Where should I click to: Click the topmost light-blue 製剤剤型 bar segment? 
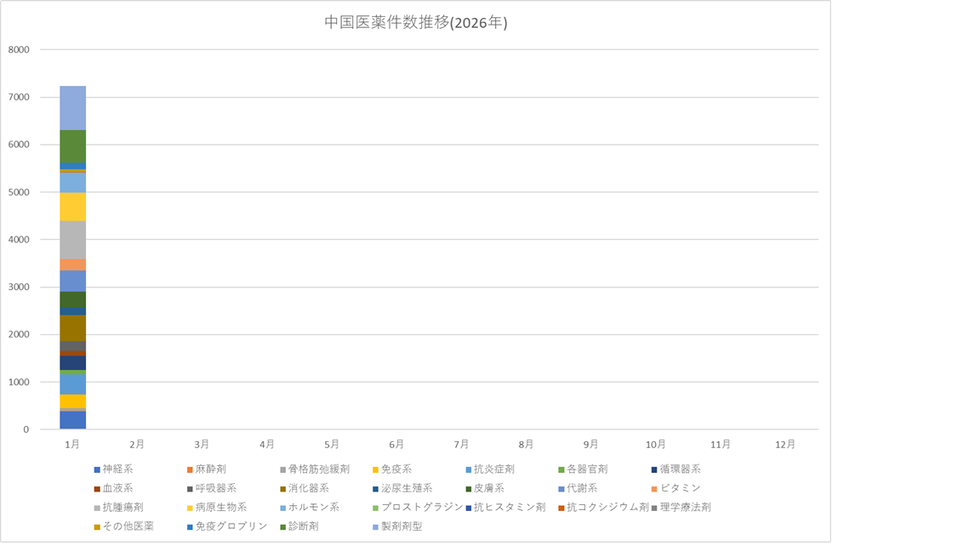(73, 108)
